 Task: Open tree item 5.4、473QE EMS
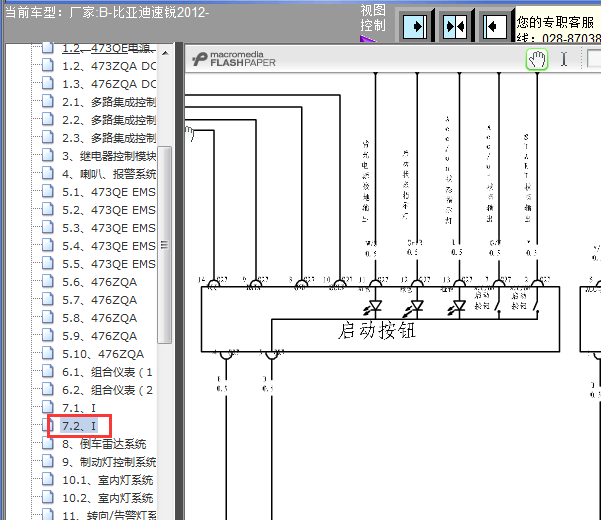(x=109, y=246)
